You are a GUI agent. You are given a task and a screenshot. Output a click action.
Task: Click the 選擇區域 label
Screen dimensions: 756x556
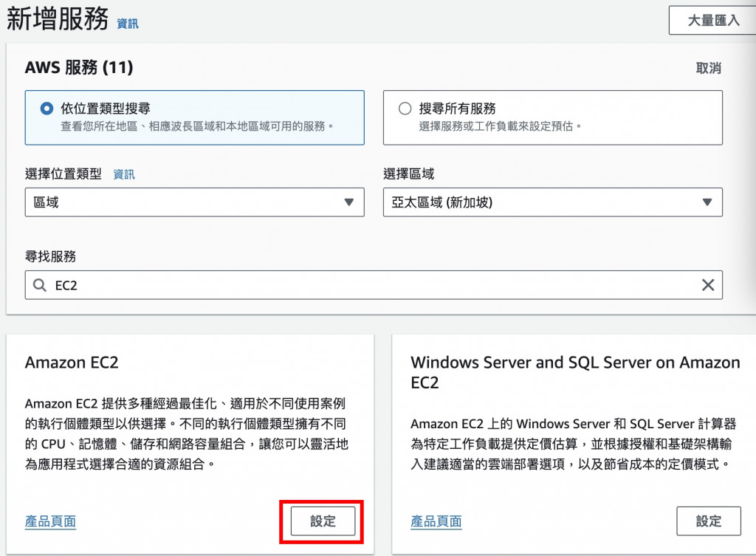[409, 174]
